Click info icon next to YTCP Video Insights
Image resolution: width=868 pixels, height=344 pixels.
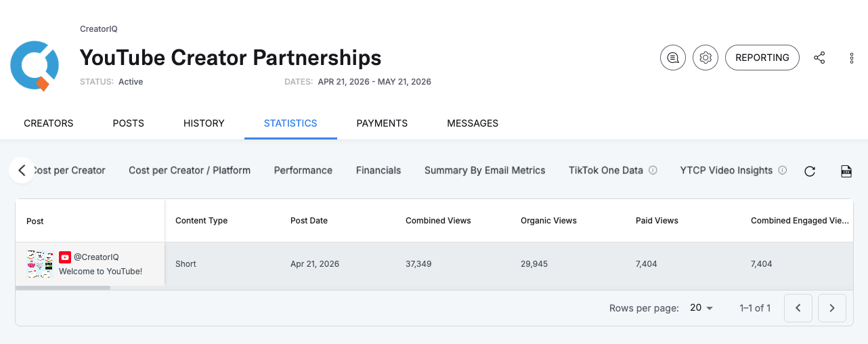tap(782, 170)
